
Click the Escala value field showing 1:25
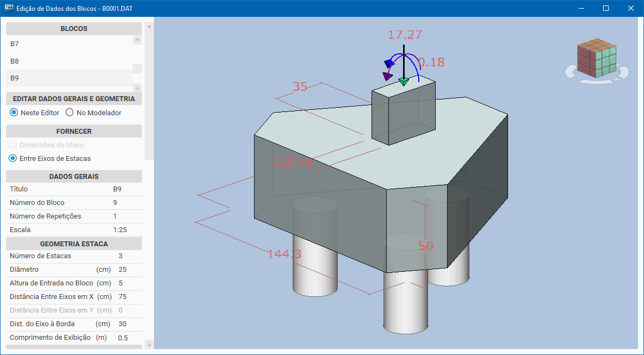click(x=120, y=229)
